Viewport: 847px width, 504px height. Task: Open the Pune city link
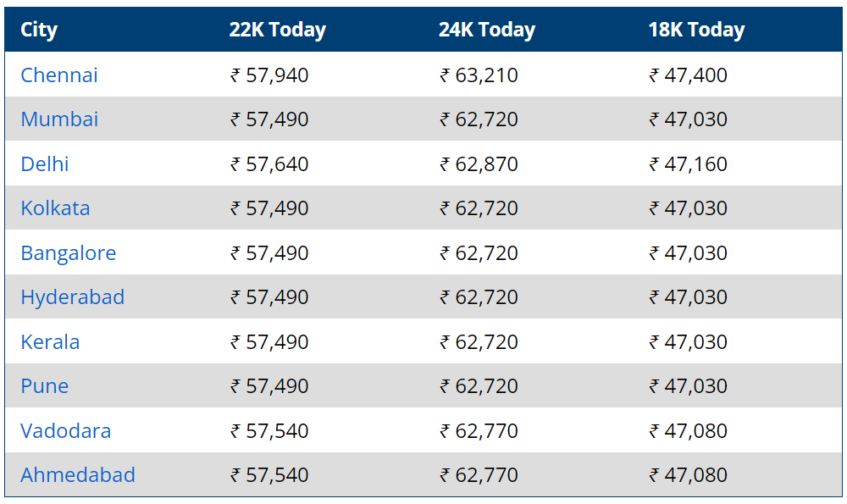(x=44, y=386)
